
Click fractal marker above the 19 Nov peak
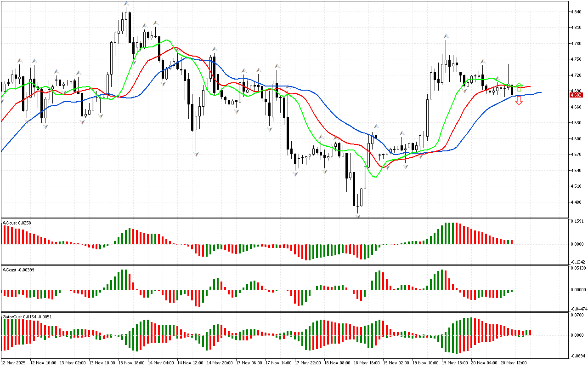tap(446, 35)
